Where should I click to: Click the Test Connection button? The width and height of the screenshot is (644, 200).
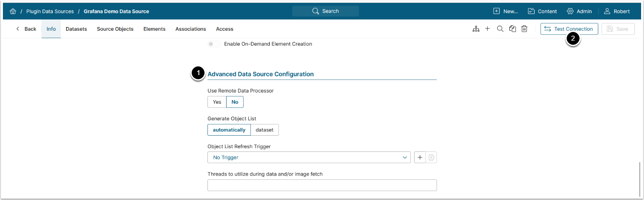coord(569,29)
